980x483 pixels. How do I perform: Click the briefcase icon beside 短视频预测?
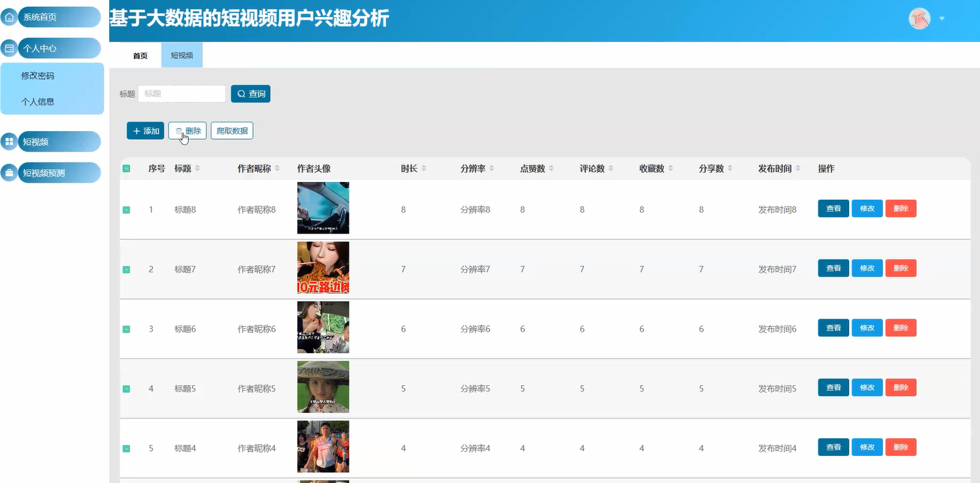pyautogui.click(x=10, y=173)
